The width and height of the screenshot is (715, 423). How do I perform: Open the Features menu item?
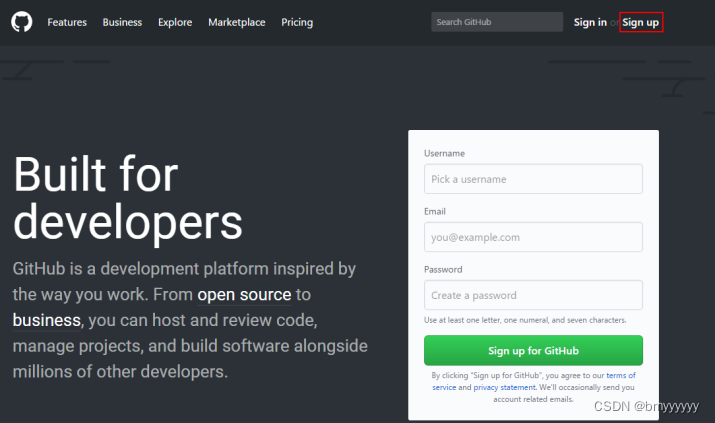coord(67,22)
